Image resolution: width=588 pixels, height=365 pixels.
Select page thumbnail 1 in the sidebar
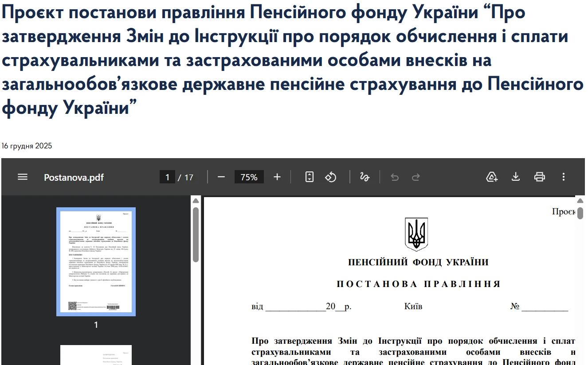click(95, 261)
